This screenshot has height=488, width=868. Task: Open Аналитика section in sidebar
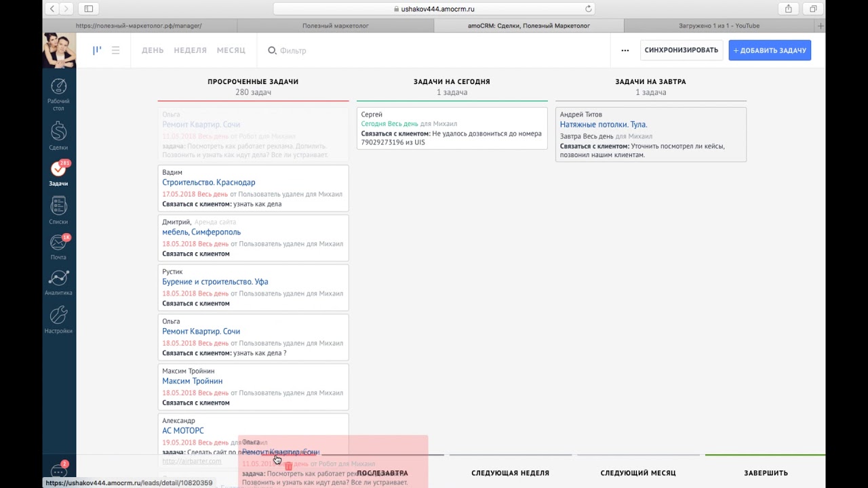pyautogui.click(x=58, y=283)
